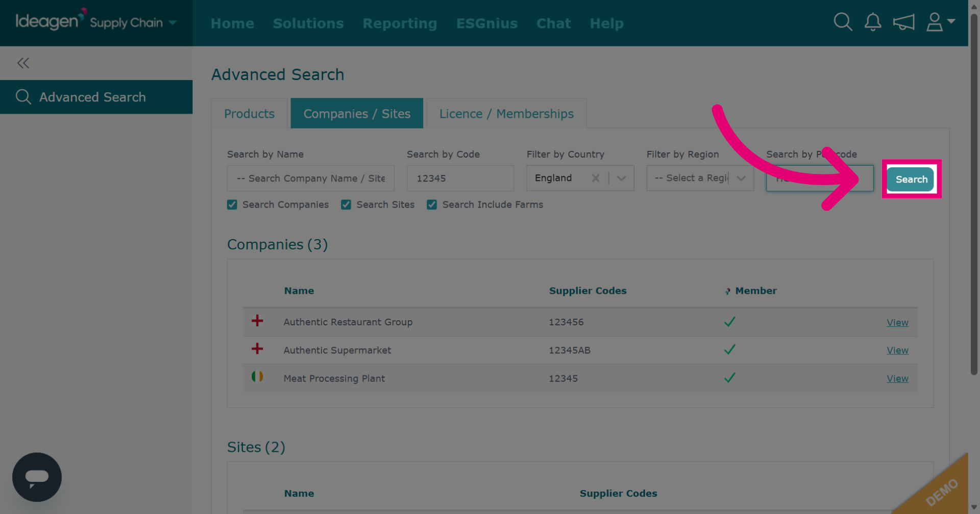Open the Filter by Region dropdown
The width and height of the screenshot is (980, 514).
coord(700,178)
